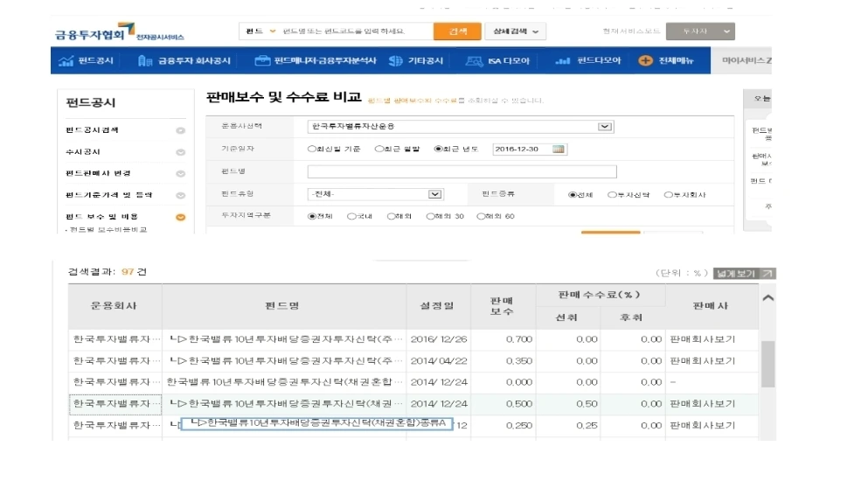Click fund name in the 2014/04/22 row
Viewport: 868px width, 481px height.
[286, 360]
